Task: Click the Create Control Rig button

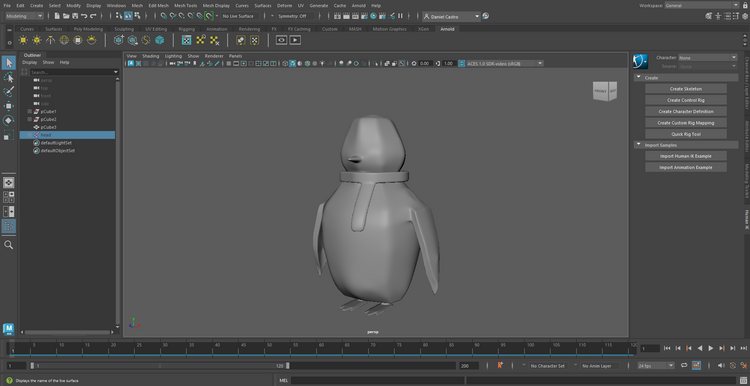Action: [685, 100]
